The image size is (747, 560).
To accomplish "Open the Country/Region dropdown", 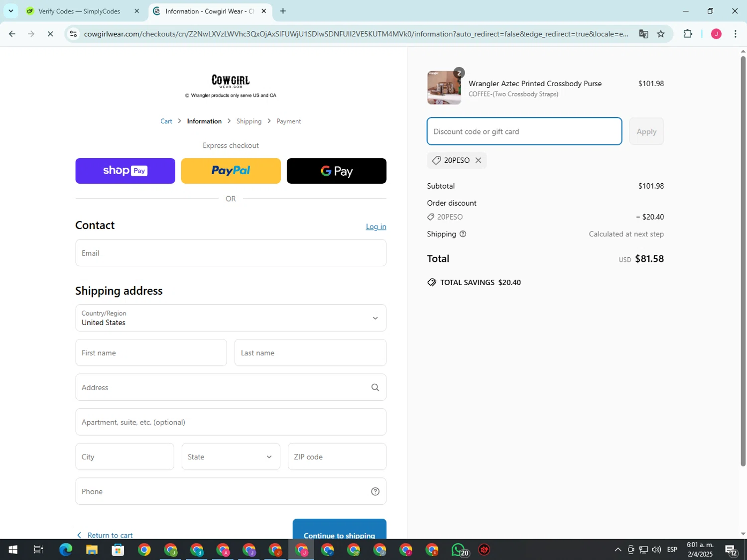I will click(231, 318).
